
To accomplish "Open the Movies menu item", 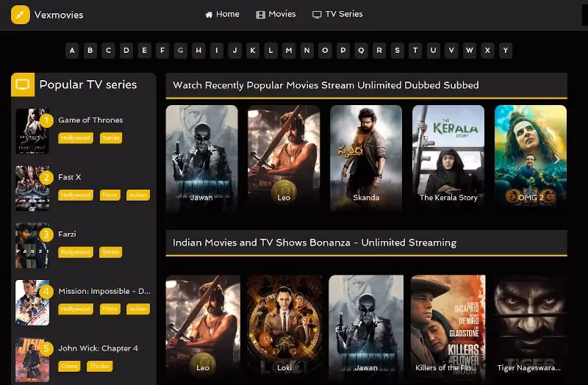I will [x=276, y=14].
